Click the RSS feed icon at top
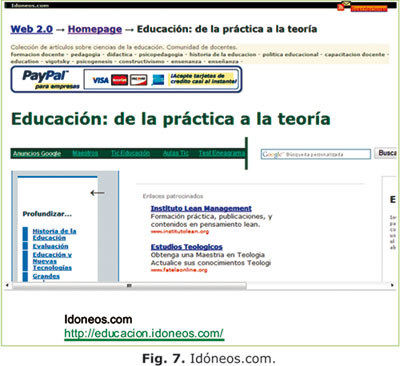Viewport: 400px width, 366px height. point(340,7)
